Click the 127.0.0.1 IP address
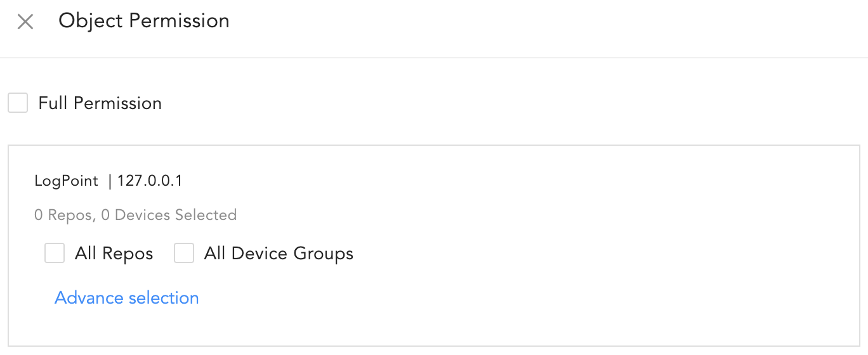 (150, 181)
